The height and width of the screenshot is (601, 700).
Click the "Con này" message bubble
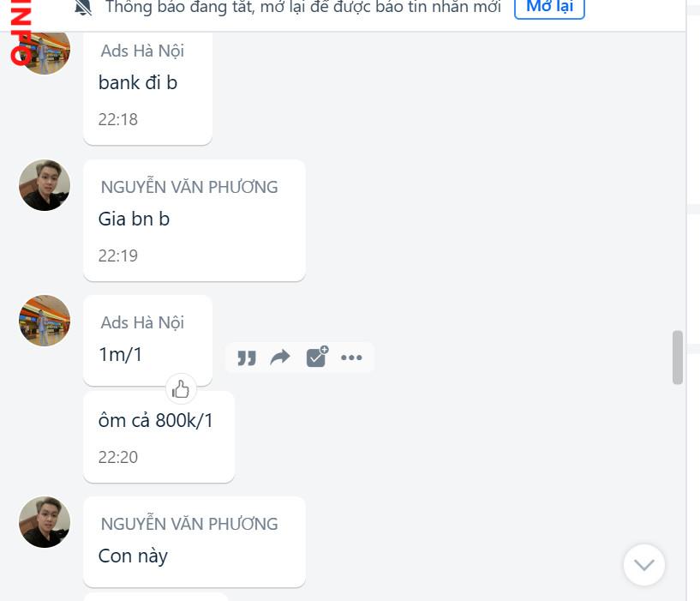tap(194, 542)
